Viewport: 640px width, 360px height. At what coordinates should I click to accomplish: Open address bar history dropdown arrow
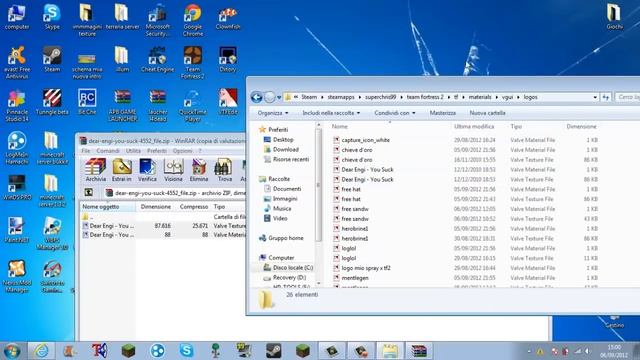point(595,97)
